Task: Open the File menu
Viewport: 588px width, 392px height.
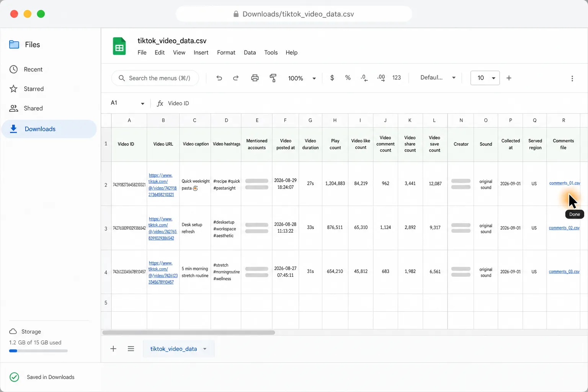Action: point(142,52)
